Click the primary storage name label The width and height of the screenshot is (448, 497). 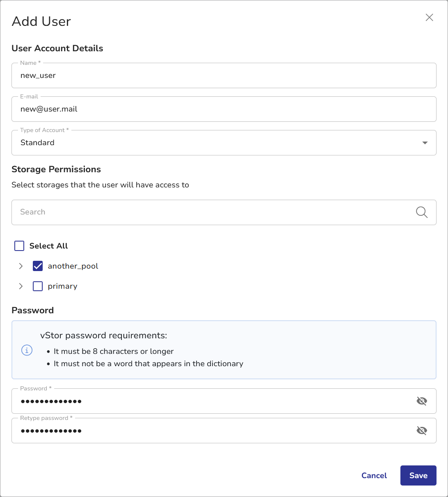(62, 286)
